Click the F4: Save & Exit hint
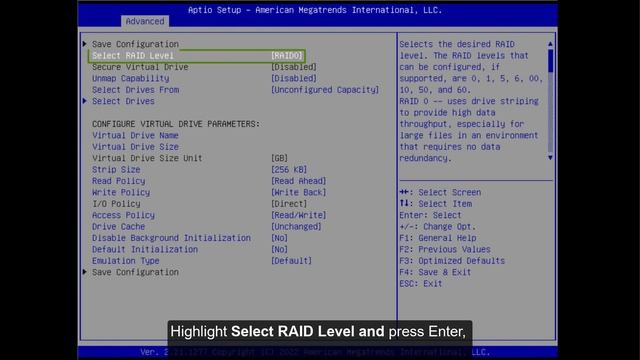This screenshot has height=360, width=640. click(x=435, y=273)
